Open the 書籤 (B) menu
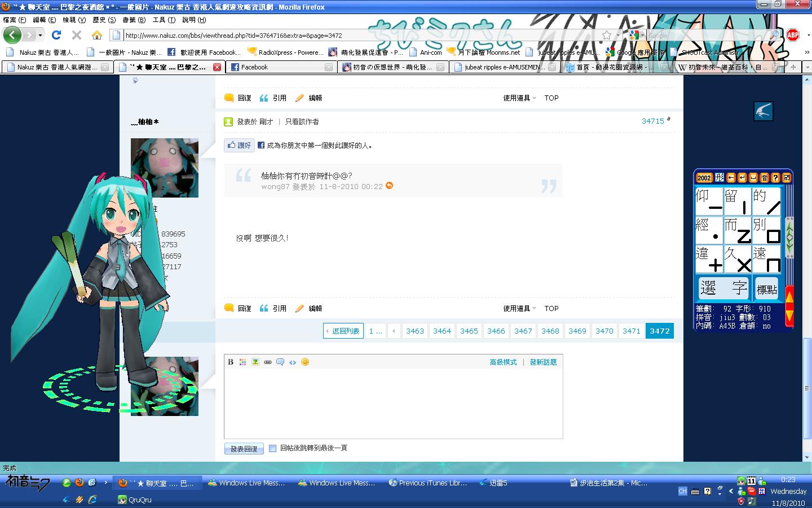 click(134, 20)
